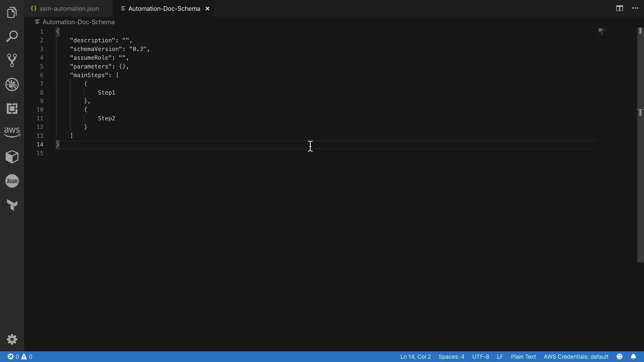Open the Source Control view
This screenshot has width=644, height=362.
point(12,60)
